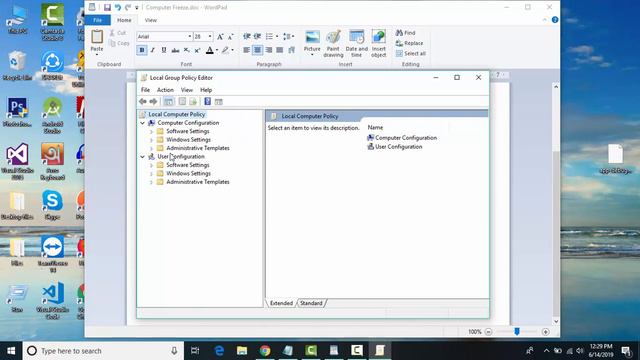Viewport: 640px width, 360px height.
Task: Click text highlight color button in WordPad
Action: click(225, 50)
